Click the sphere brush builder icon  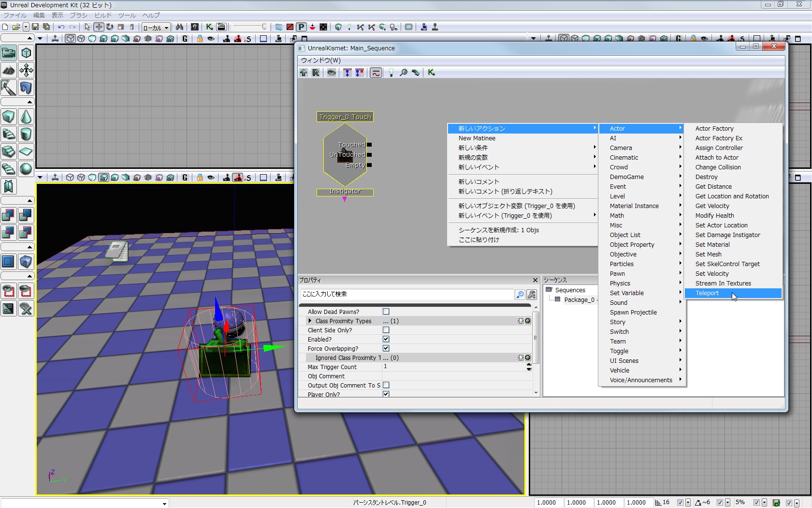click(x=26, y=169)
